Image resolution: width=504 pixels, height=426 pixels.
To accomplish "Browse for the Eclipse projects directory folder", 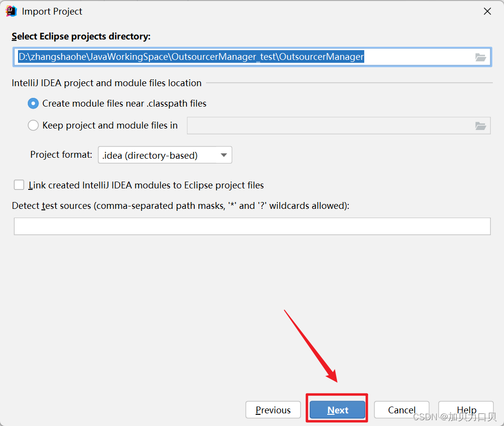I will point(480,57).
